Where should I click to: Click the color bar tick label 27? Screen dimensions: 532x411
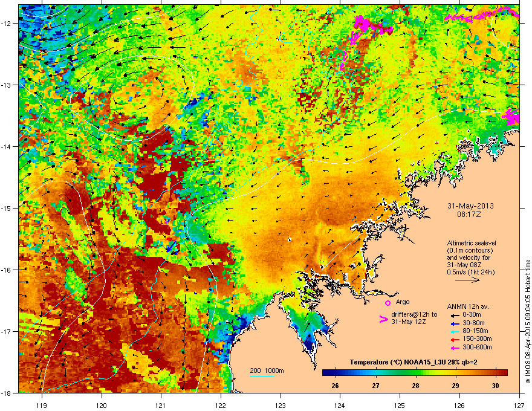pos(375,386)
